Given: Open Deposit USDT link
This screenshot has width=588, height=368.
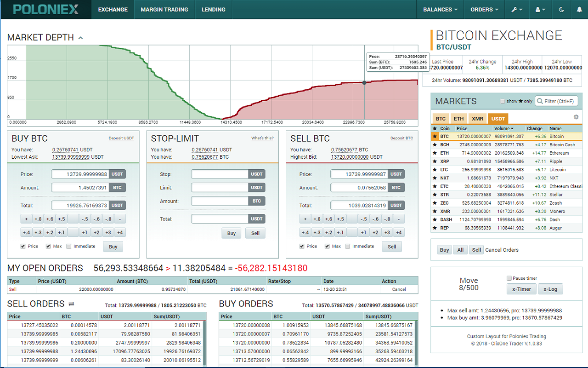Looking at the screenshot, I should tap(121, 138).
